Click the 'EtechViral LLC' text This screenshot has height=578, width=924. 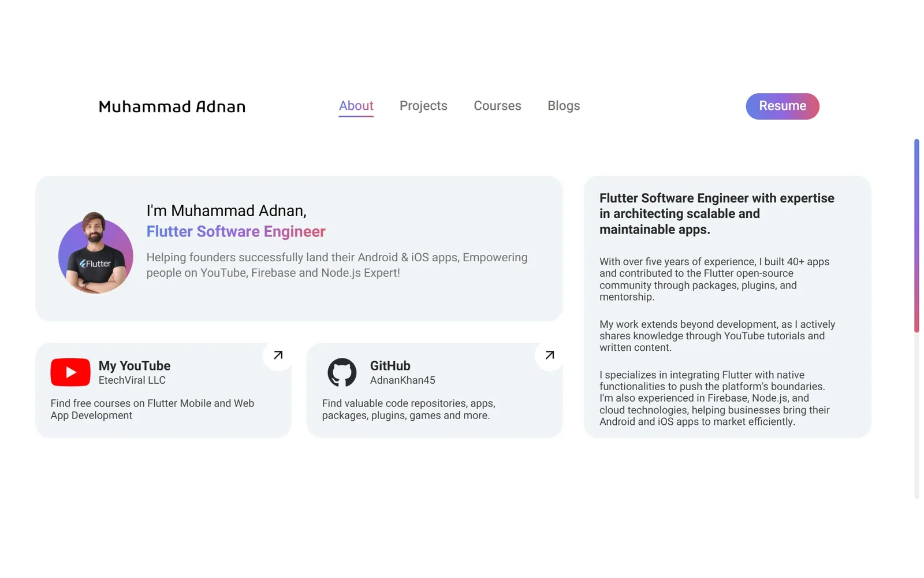pyautogui.click(x=132, y=380)
